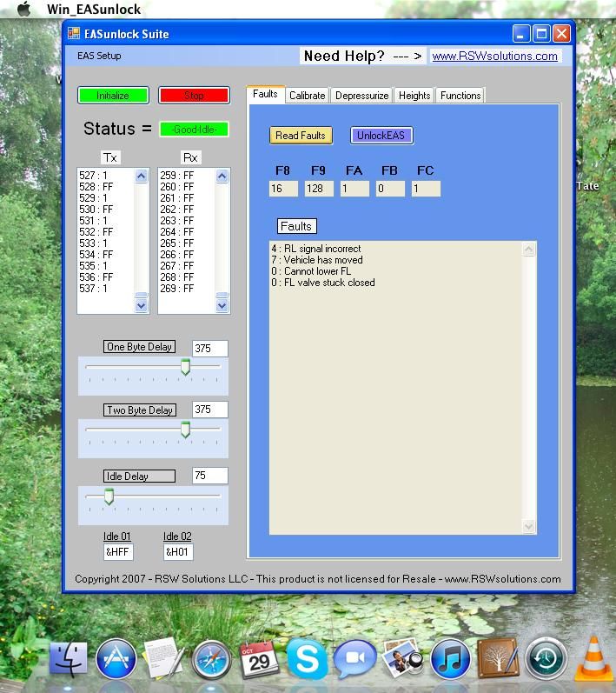Click the FC value field

point(426,189)
